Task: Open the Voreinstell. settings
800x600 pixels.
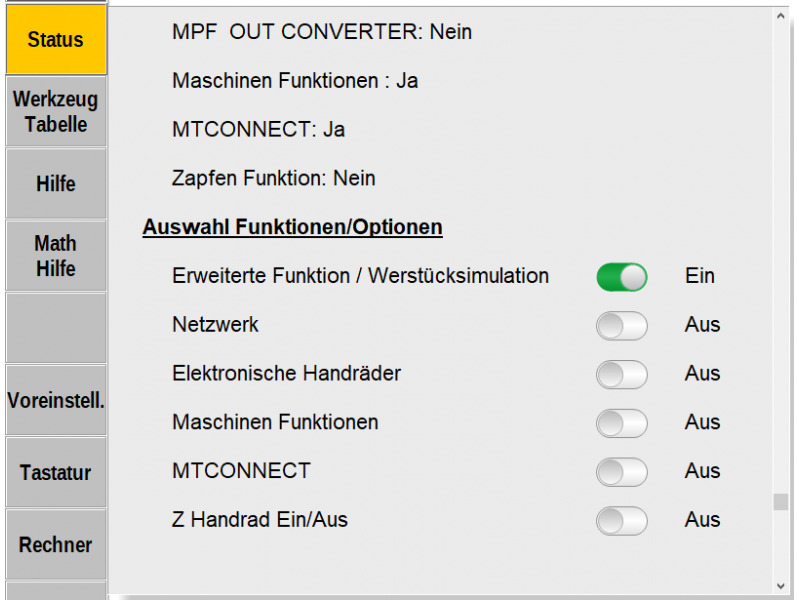Action: [x=55, y=399]
